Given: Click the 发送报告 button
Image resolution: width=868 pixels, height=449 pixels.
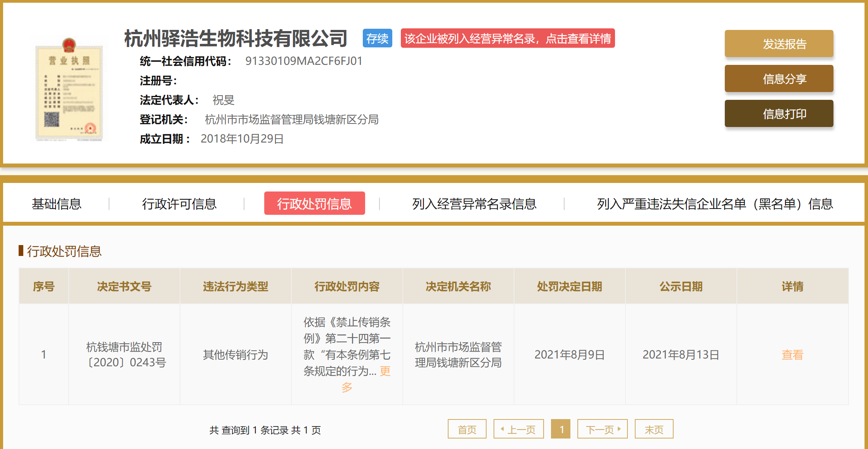Looking at the screenshot, I should pyautogui.click(x=778, y=44).
